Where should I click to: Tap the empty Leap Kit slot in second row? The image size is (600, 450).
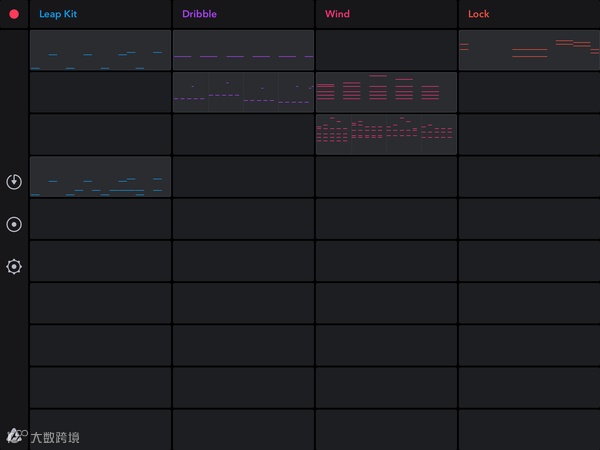click(100, 92)
